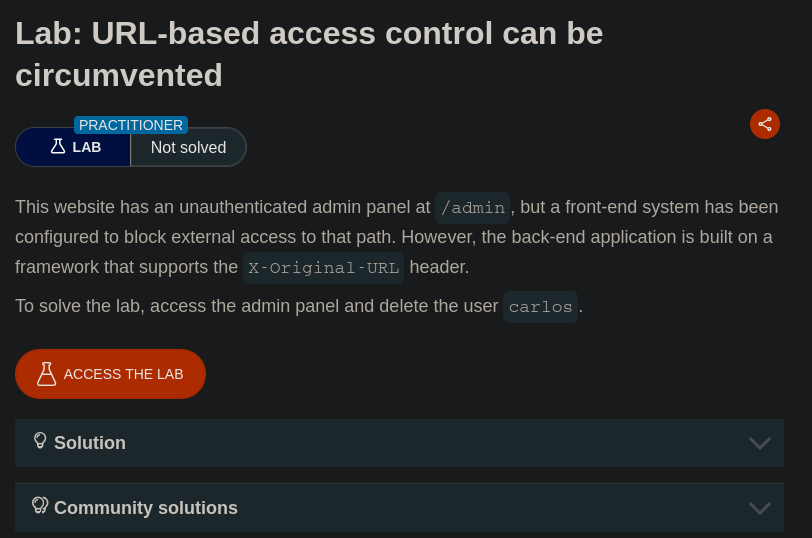Image resolution: width=812 pixels, height=538 pixels.
Task: Click the lightbulbs icon beside Community solutions
Action: [40, 505]
